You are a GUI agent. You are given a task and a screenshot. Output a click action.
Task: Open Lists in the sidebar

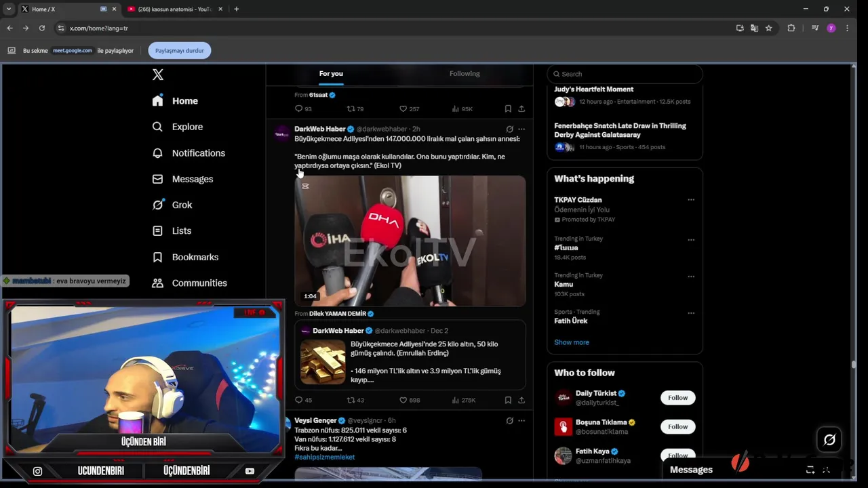pos(172,230)
